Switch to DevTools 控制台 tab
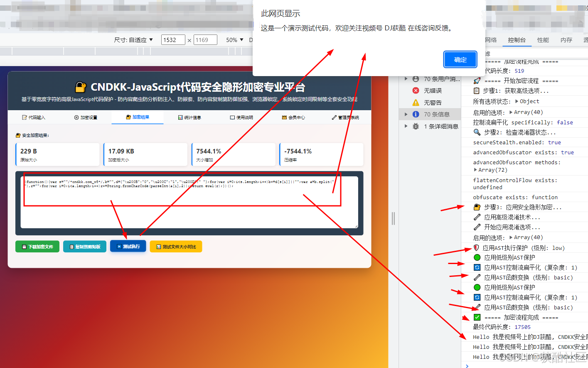588x368 pixels. 517,40
